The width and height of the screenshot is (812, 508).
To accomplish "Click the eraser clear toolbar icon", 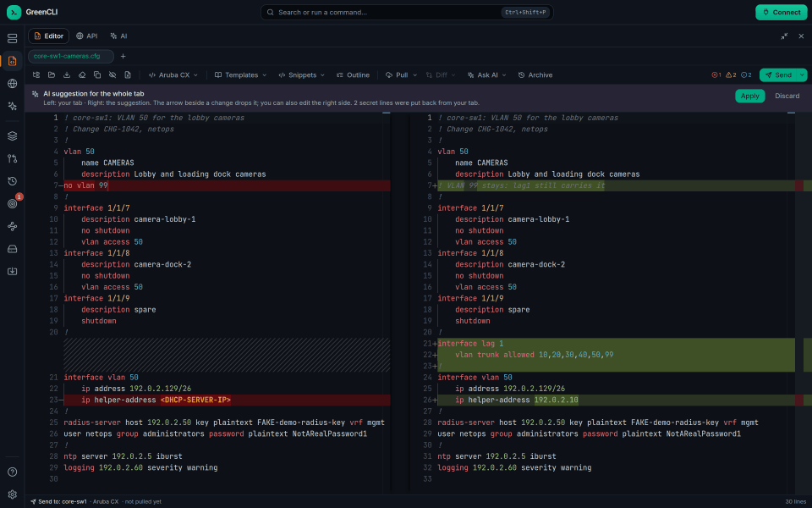I will coord(82,75).
